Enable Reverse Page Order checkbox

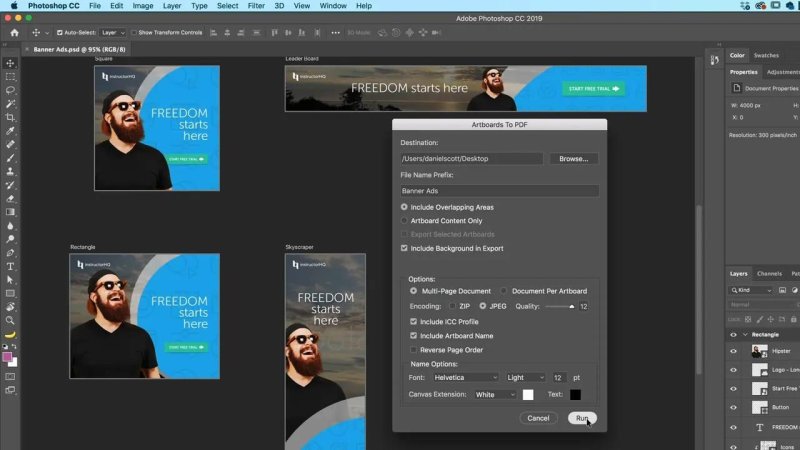413,350
